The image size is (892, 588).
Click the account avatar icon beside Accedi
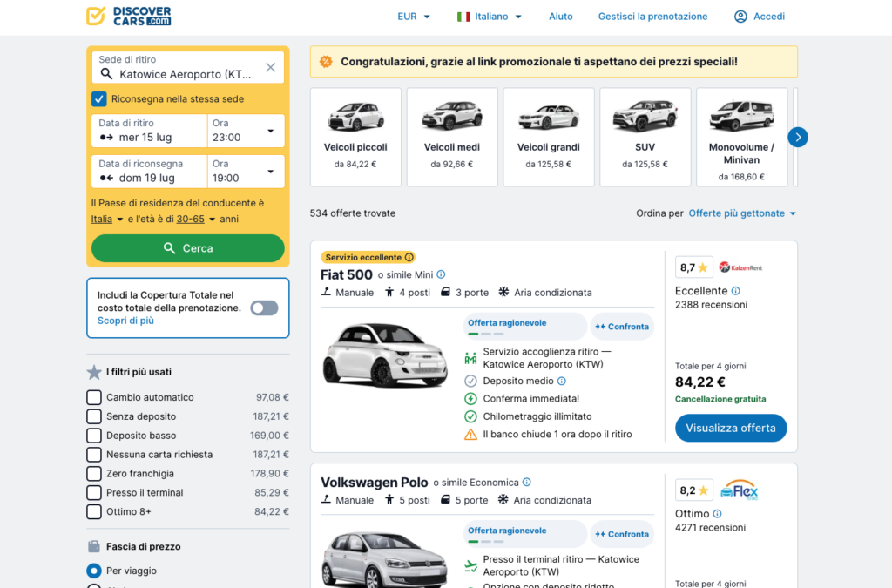click(x=740, y=17)
